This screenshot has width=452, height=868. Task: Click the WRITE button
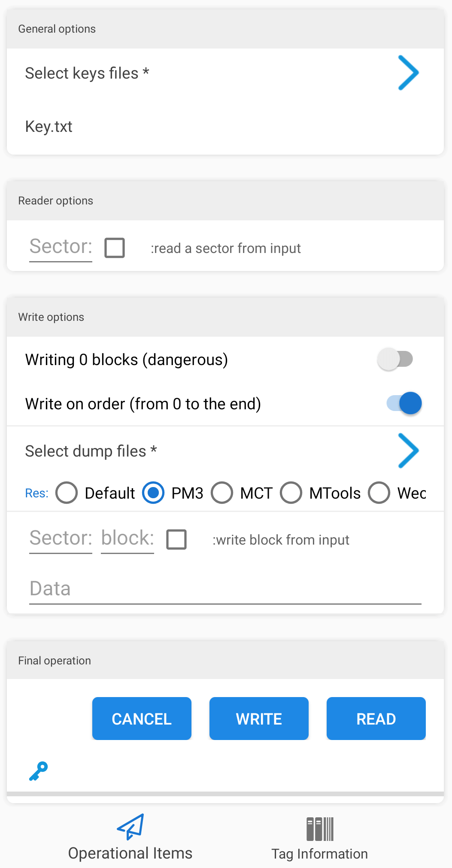pyautogui.click(x=259, y=719)
